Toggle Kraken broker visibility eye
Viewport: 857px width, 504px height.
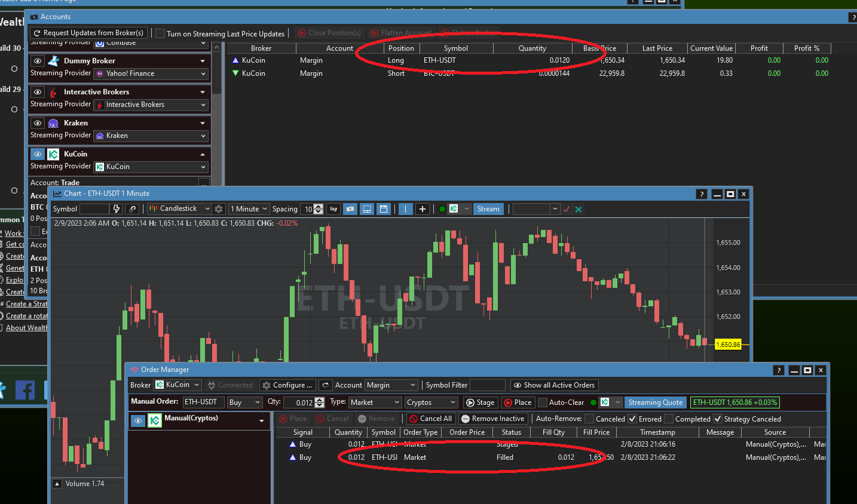click(x=38, y=123)
